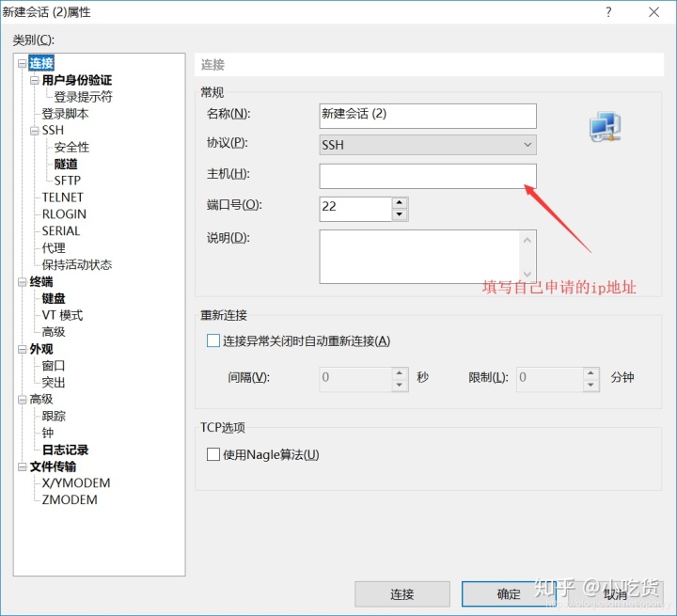
Task: Select 登录提示符 tree item
Action: tap(83, 97)
